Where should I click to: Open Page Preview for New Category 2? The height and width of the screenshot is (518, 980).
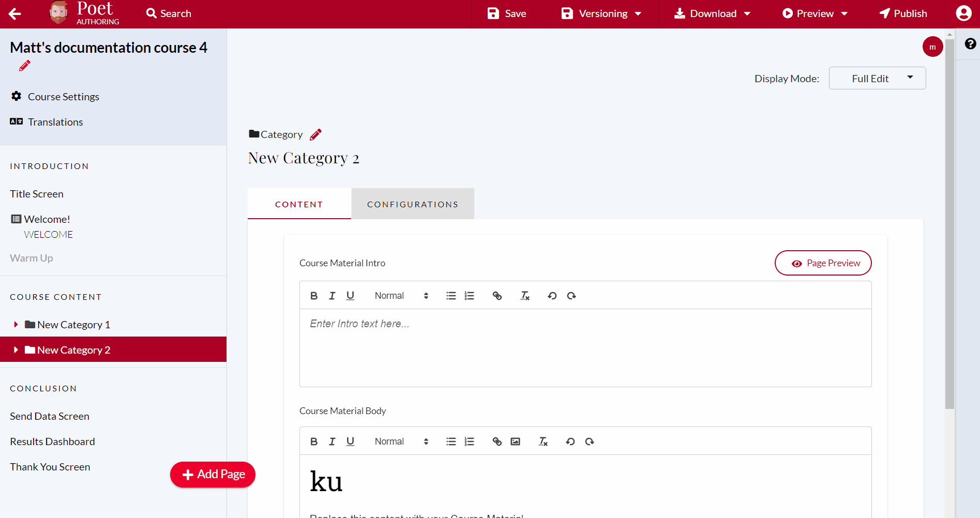click(823, 263)
